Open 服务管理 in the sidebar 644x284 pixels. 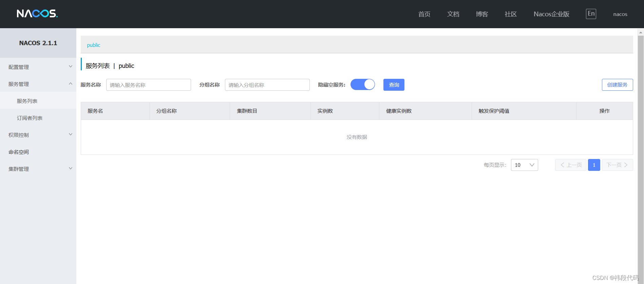pyautogui.click(x=38, y=84)
